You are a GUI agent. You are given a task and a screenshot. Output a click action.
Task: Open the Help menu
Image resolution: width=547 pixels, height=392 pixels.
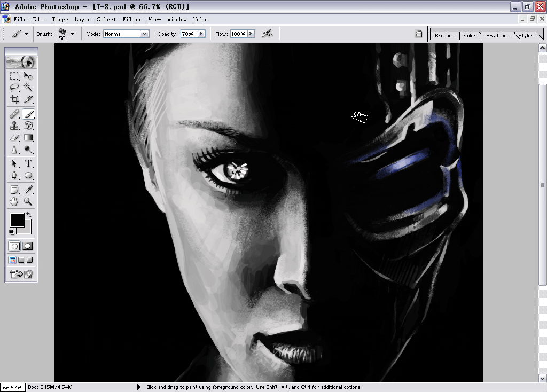(200, 20)
